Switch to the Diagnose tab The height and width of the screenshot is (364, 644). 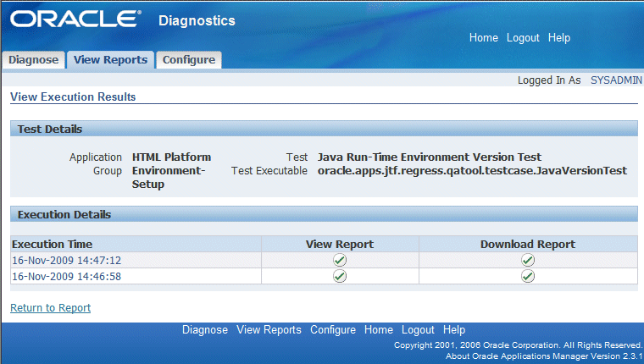(33, 60)
